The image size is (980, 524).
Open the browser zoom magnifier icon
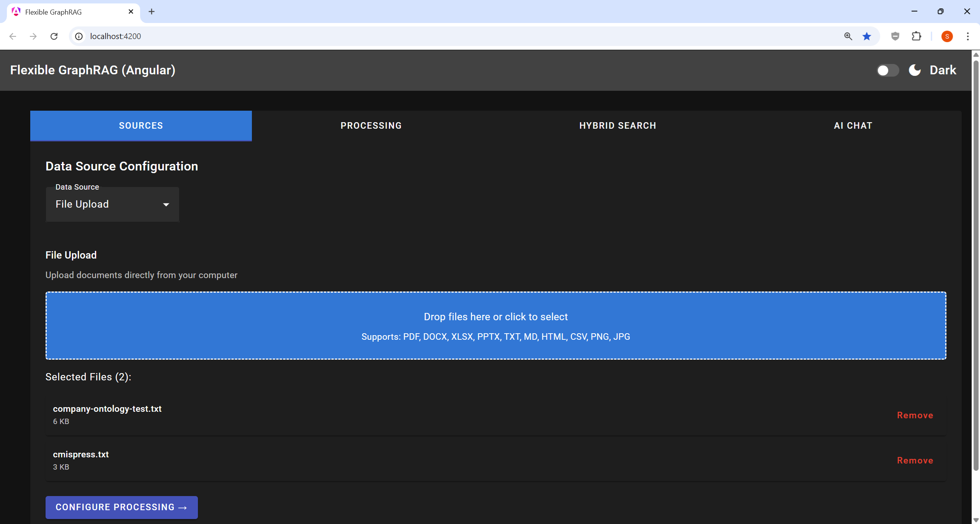[x=848, y=36]
